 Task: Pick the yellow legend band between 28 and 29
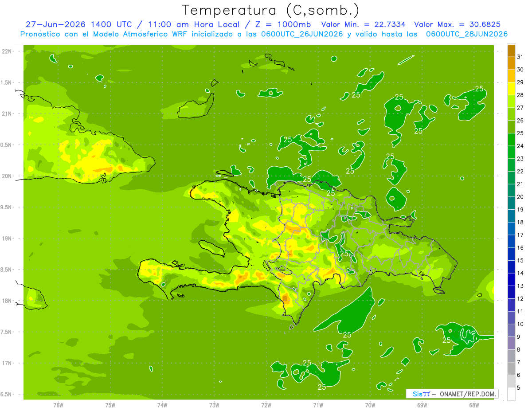[x=511, y=89]
